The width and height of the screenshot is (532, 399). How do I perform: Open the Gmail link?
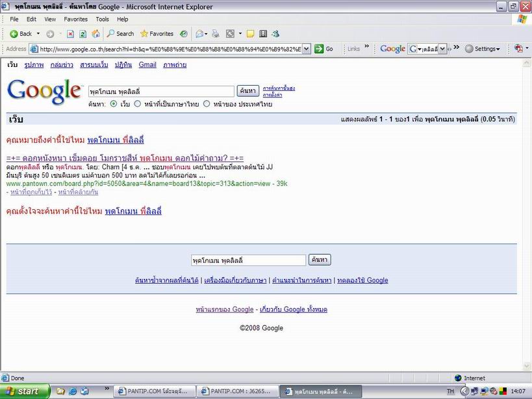(x=147, y=64)
